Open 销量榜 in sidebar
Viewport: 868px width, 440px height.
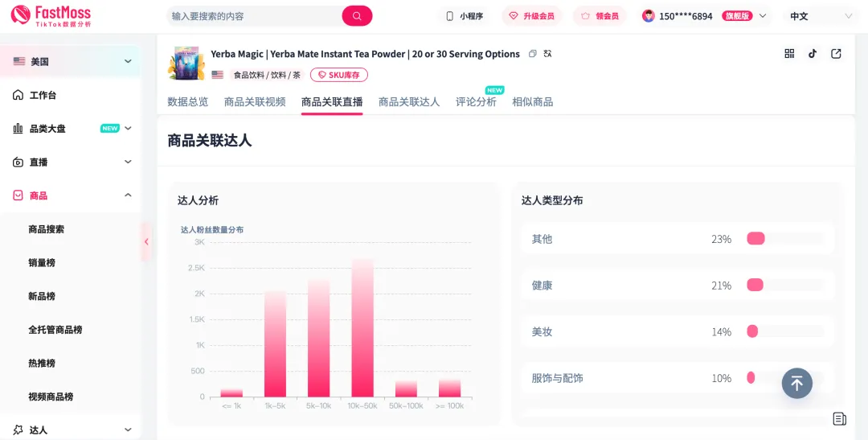click(42, 262)
